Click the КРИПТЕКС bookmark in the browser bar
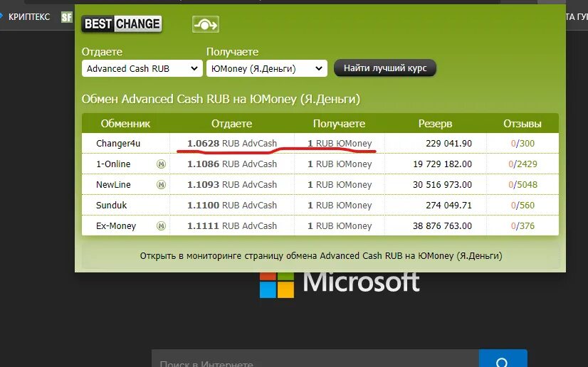 click(x=29, y=17)
